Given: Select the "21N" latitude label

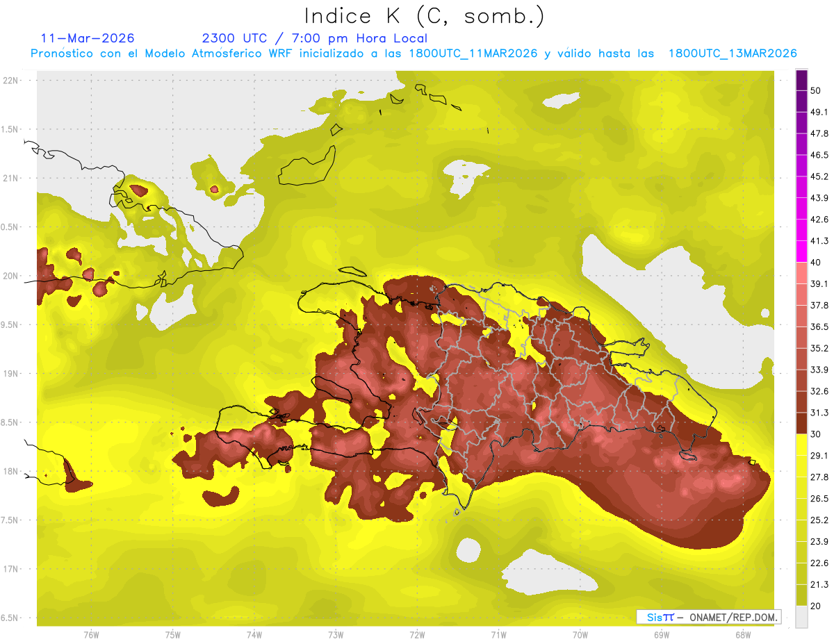Looking at the screenshot, I should coord(11,178).
